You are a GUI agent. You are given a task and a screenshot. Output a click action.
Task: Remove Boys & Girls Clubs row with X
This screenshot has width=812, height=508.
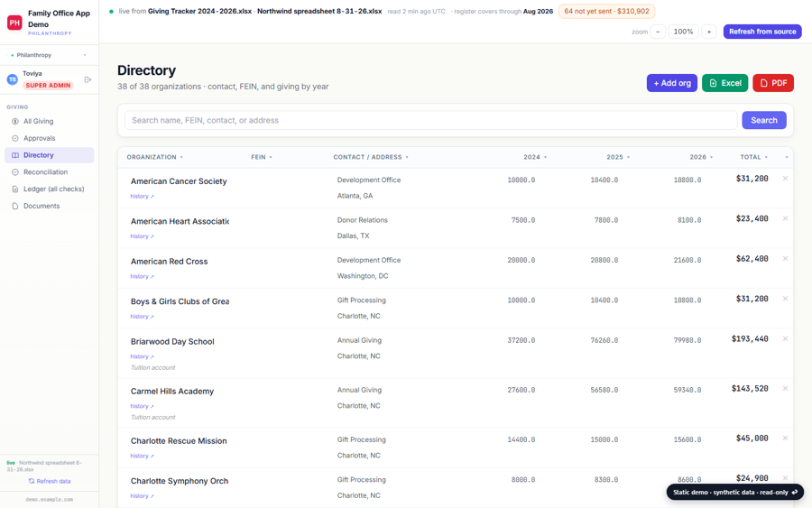coord(785,299)
